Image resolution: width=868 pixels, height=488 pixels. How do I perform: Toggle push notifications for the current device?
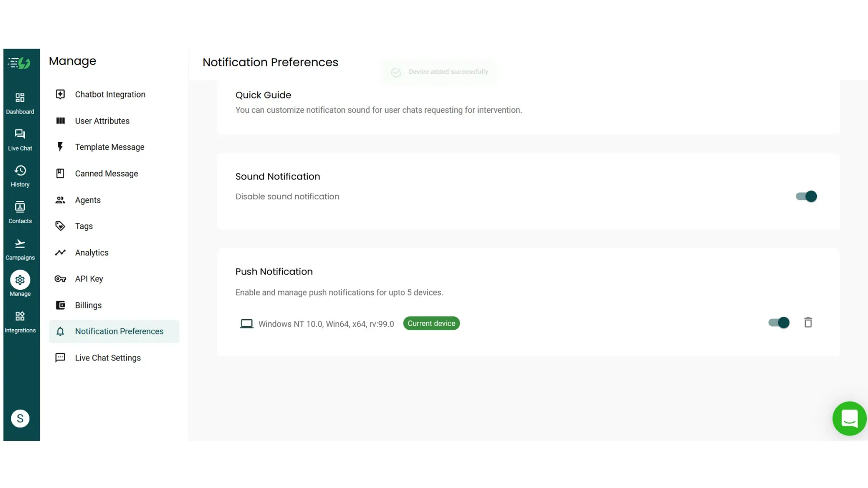(778, 322)
